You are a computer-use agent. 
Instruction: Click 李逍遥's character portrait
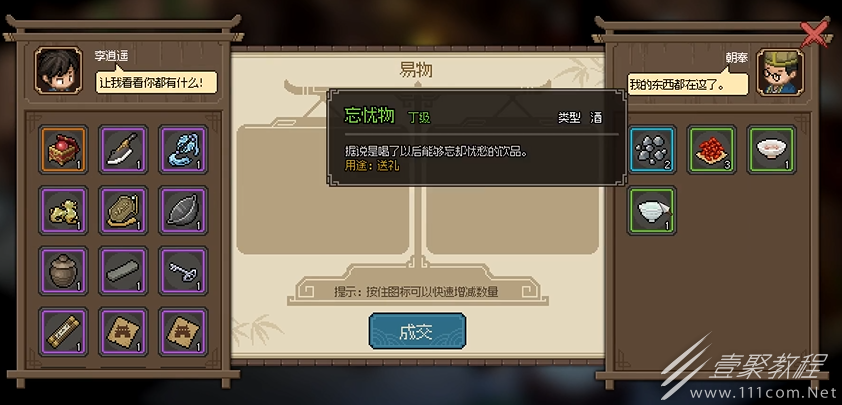click(x=59, y=71)
